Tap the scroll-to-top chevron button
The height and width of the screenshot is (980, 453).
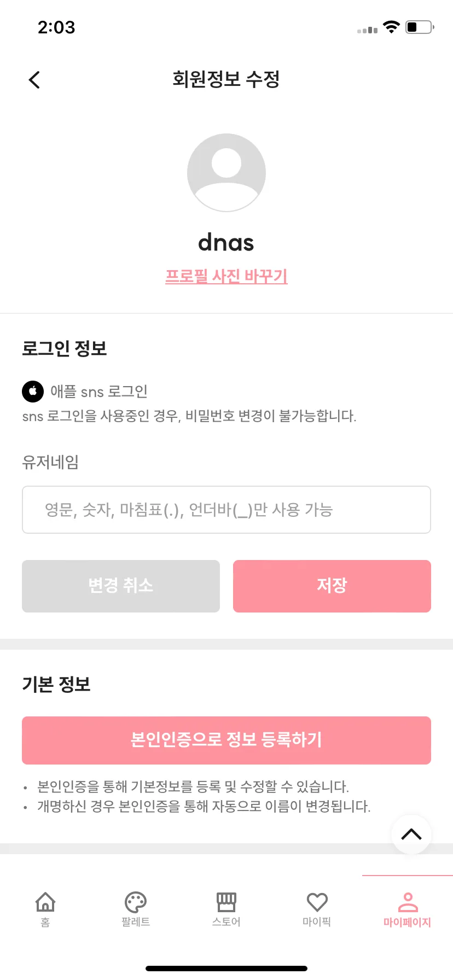411,834
